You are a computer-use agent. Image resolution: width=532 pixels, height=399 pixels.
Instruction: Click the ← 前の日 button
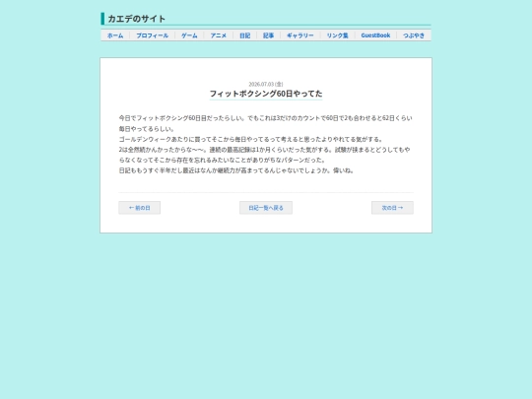tap(140, 208)
